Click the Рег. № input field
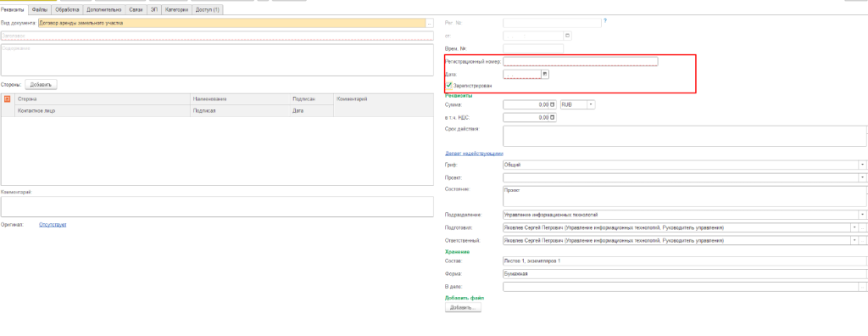 tap(552, 23)
